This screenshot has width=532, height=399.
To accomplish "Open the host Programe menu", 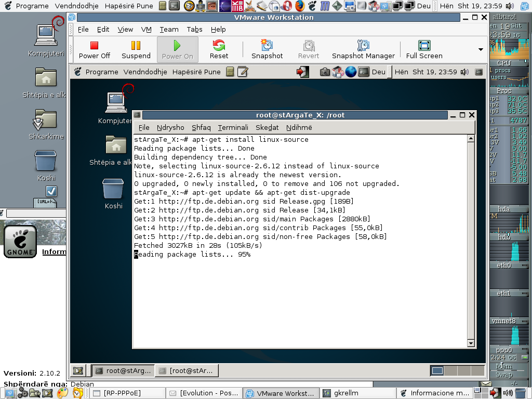I will pyautogui.click(x=32, y=6).
